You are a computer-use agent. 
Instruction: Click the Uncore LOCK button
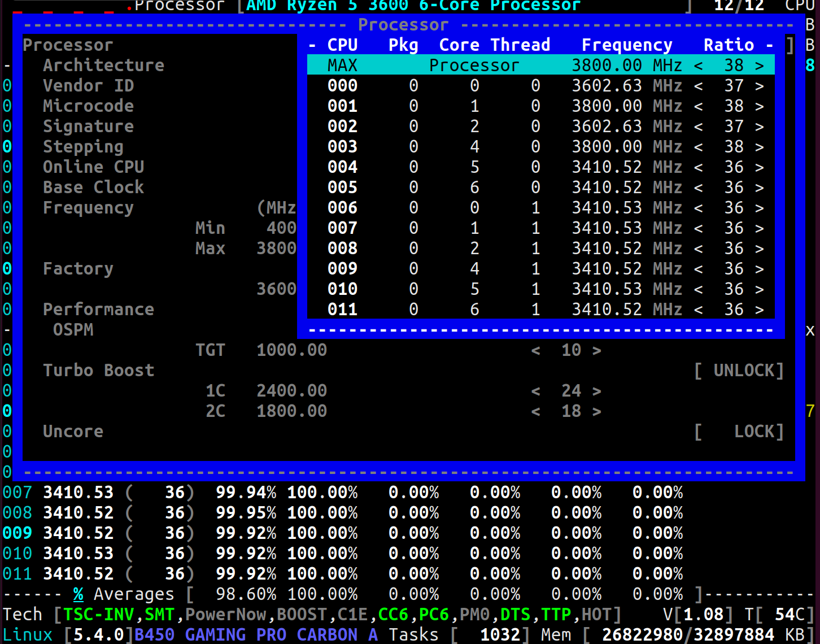point(739,432)
